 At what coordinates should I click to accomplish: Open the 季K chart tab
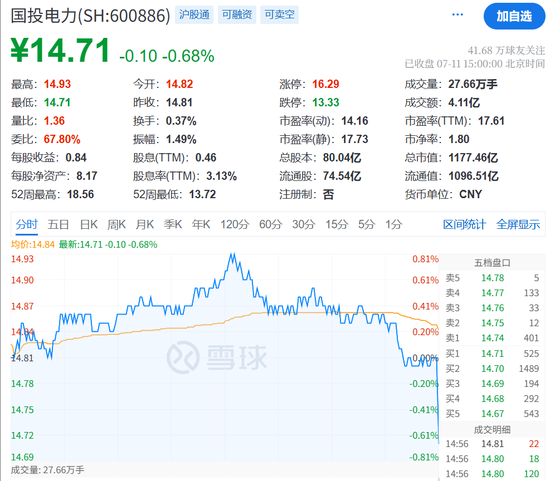click(173, 224)
